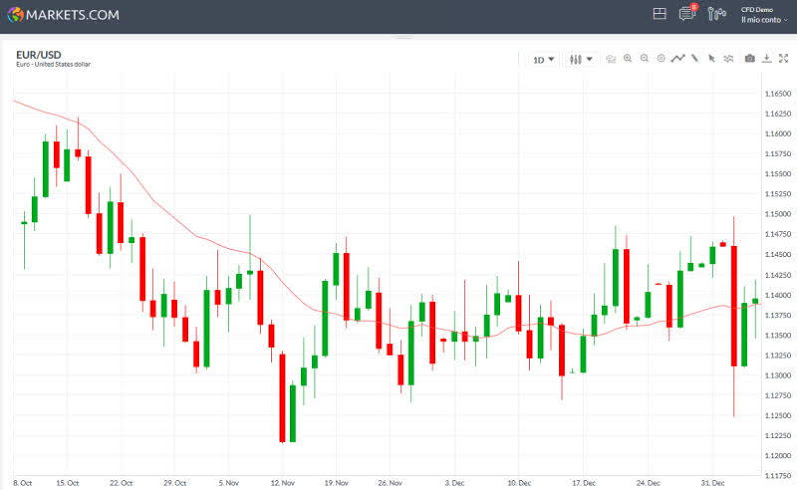Click the Markets.com logo

pyautogui.click(x=63, y=15)
